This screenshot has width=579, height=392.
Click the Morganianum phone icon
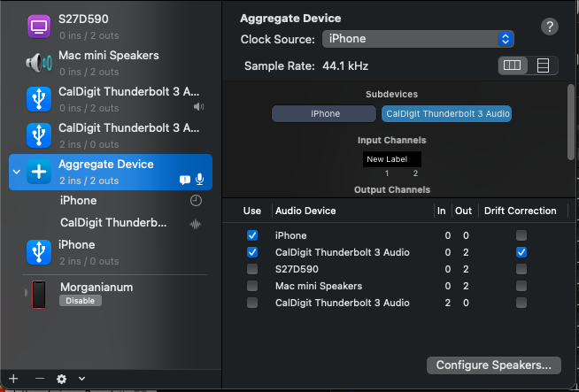pos(39,295)
